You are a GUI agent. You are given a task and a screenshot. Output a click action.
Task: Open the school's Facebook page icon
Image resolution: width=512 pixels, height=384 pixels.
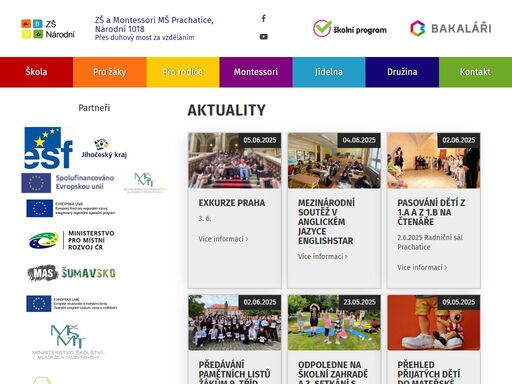coord(263,18)
